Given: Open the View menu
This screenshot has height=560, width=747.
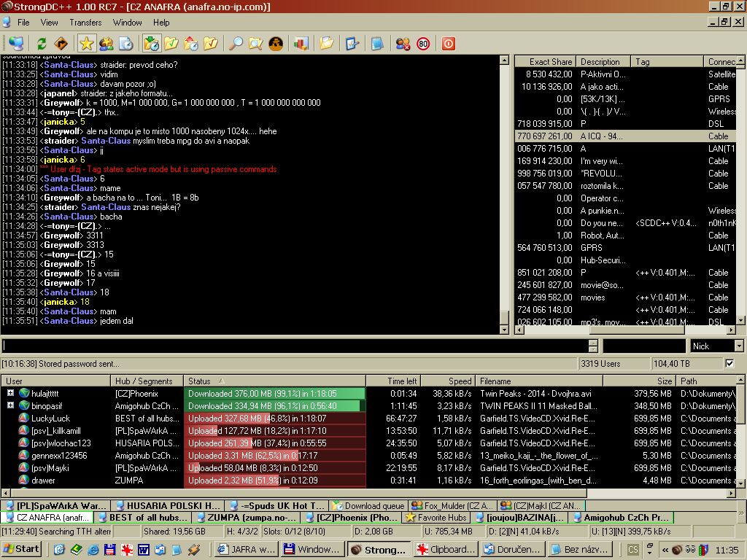Looking at the screenshot, I should click(49, 23).
